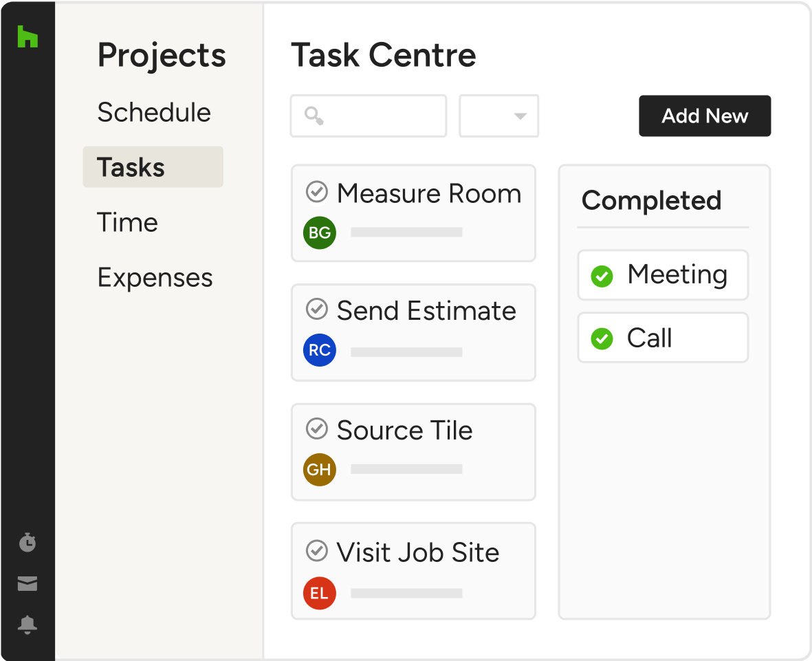812x661 pixels.
Task: Click the RC avatar on Send Estimate
Action: pos(320,350)
